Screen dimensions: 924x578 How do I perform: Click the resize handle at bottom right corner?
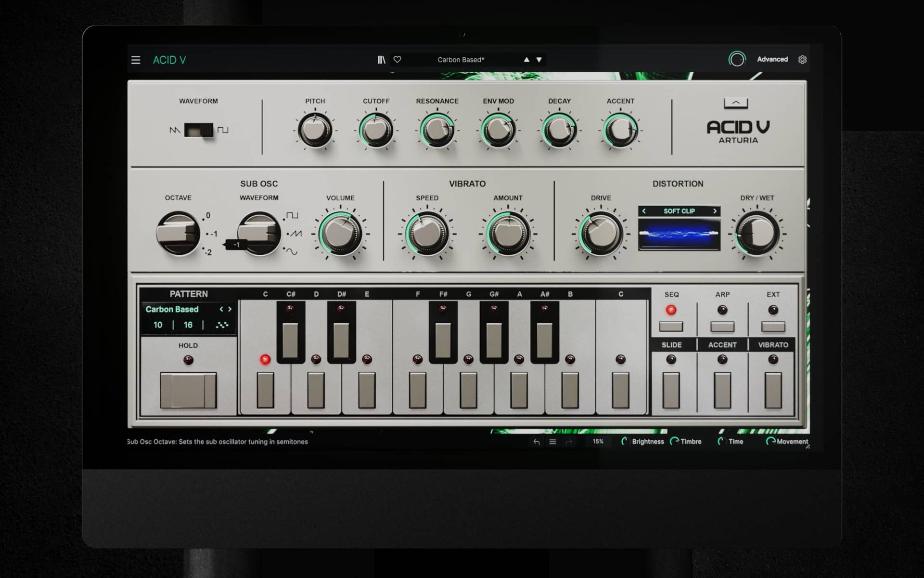808,447
